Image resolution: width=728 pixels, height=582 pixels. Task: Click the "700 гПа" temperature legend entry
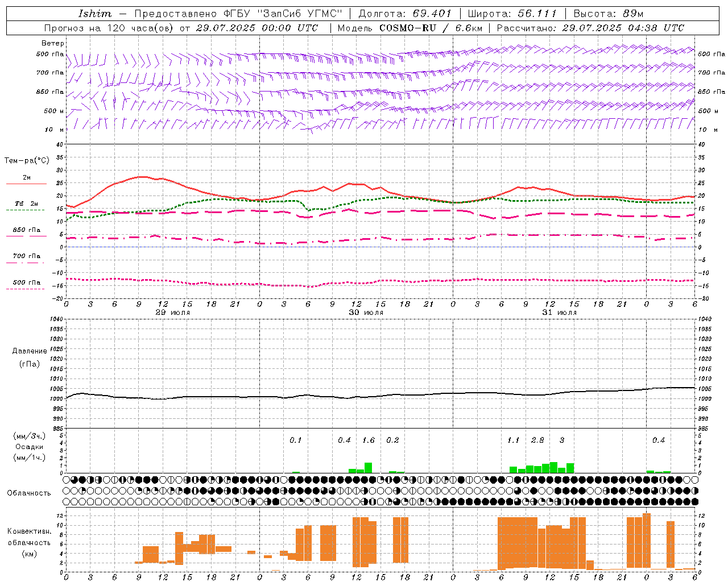(x=27, y=256)
